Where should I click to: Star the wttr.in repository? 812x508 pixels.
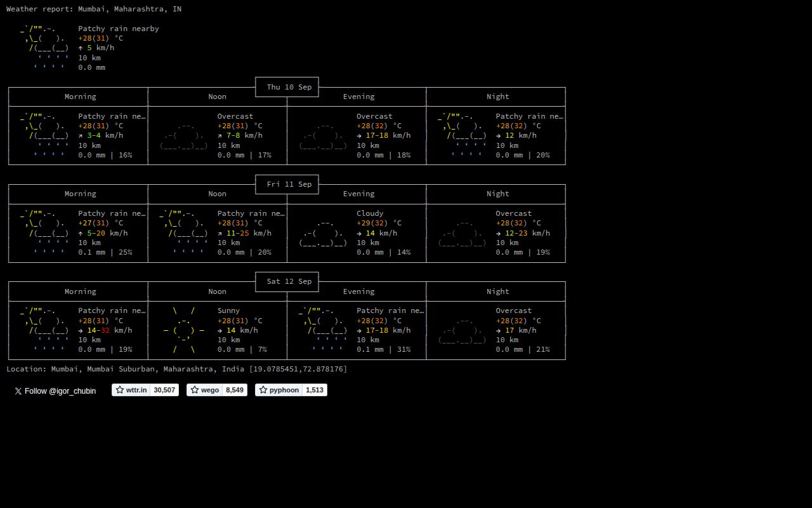click(x=131, y=390)
